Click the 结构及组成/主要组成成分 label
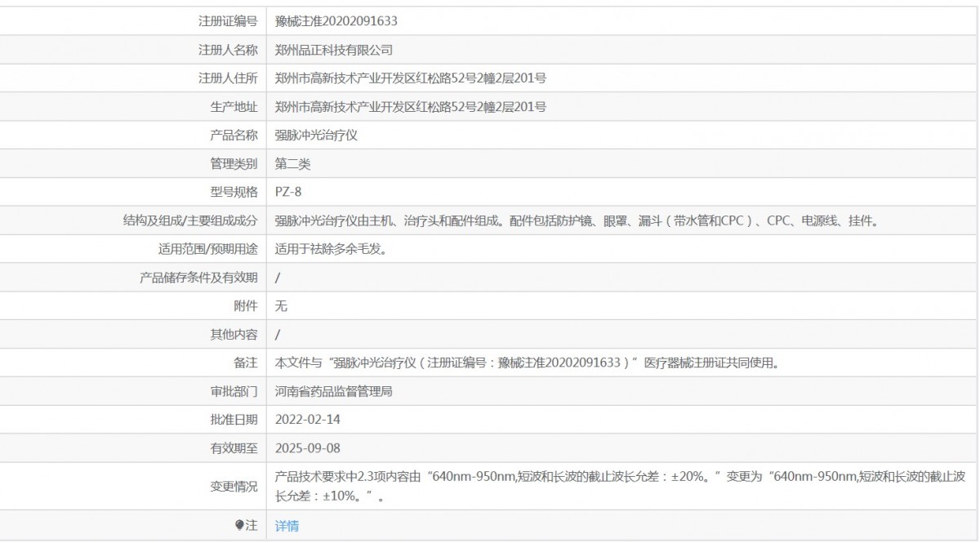This screenshot has width=980, height=543. coord(189,220)
